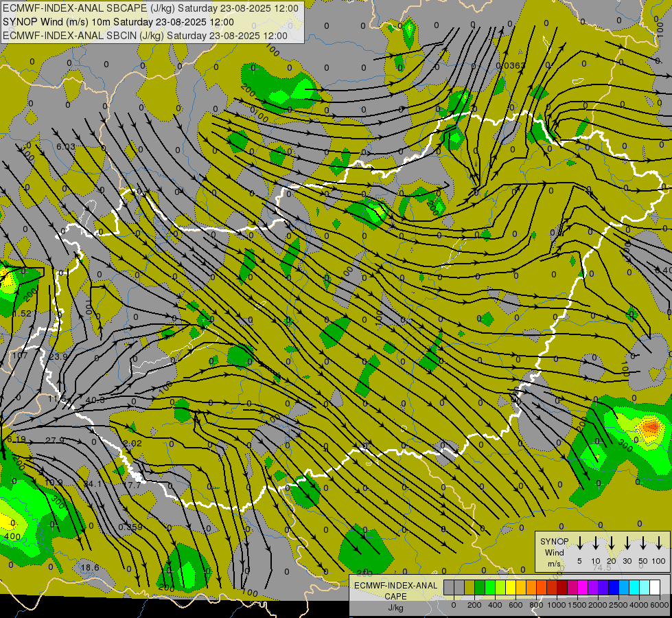Click the '23.9' value on the map

click(58, 357)
